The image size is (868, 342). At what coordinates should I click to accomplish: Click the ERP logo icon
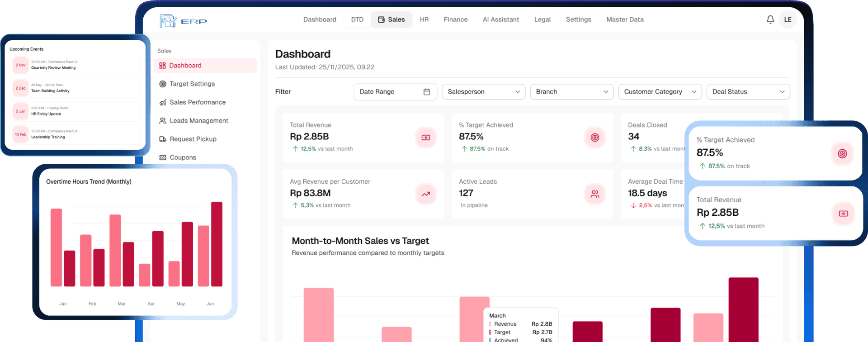point(168,21)
